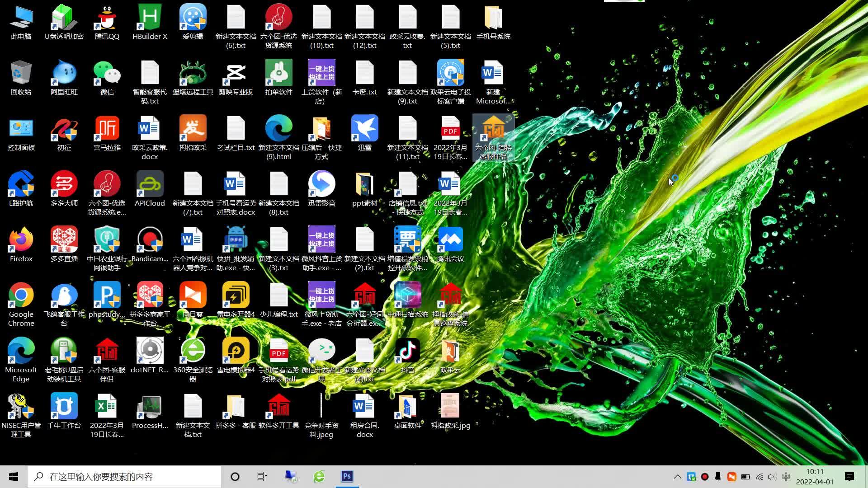Launch 剪映专业版 video editor
This screenshot has width=868, height=488.
tap(236, 78)
